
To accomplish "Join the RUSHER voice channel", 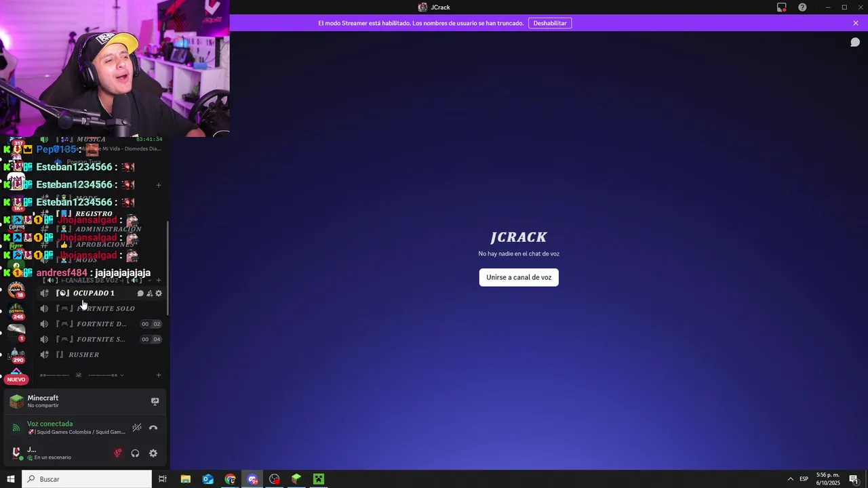I will (x=102, y=354).
